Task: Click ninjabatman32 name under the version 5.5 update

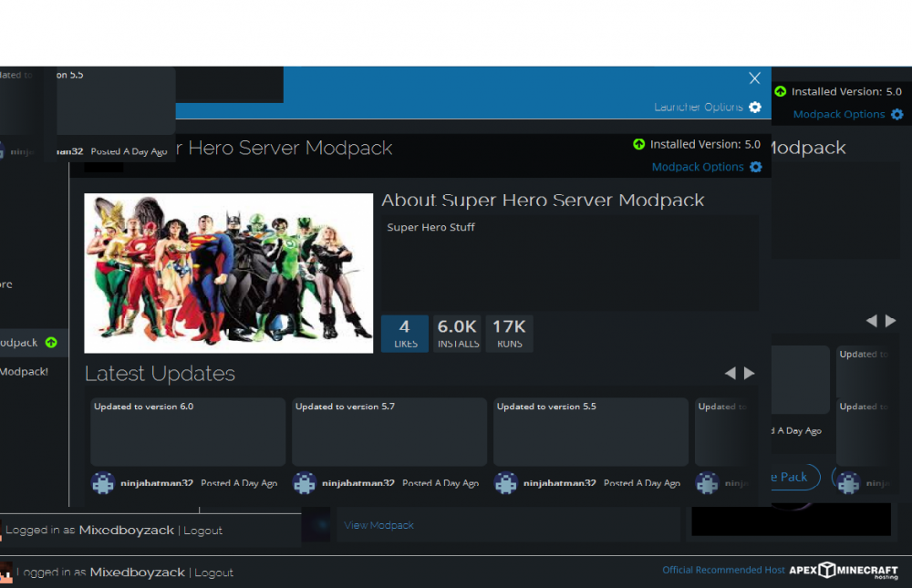Action: point(559,483)
